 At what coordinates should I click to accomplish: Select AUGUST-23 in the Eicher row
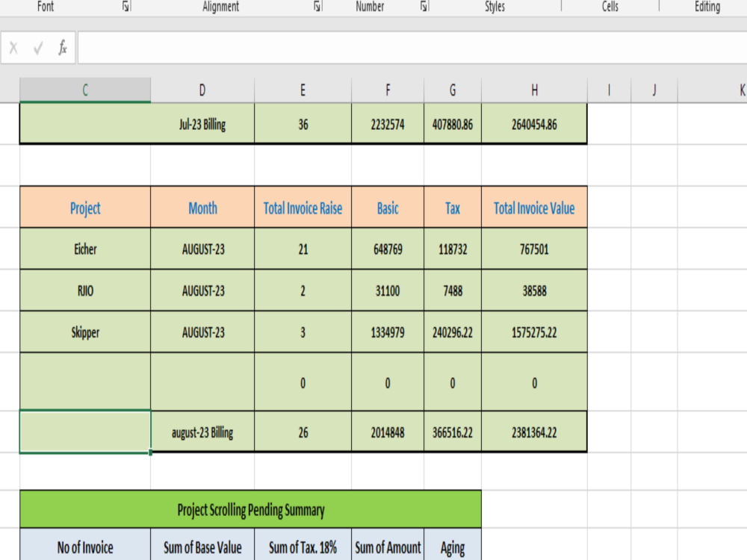(202, 249)
